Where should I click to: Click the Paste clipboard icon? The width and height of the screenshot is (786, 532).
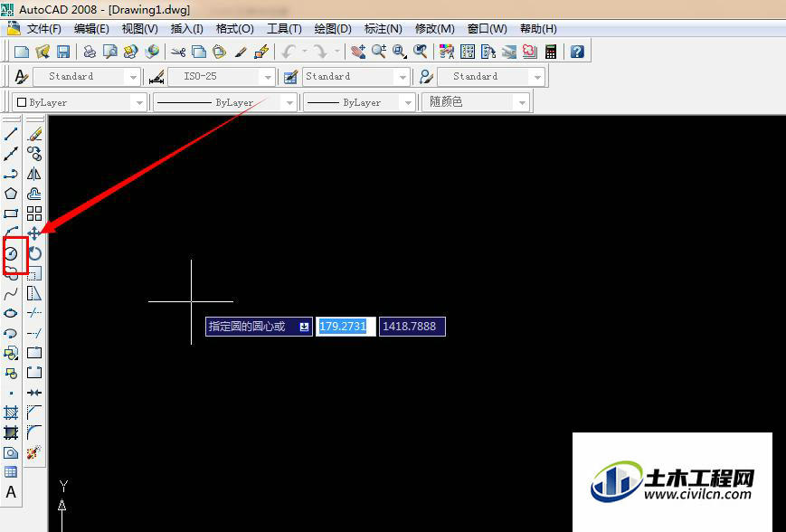[219, 52]
